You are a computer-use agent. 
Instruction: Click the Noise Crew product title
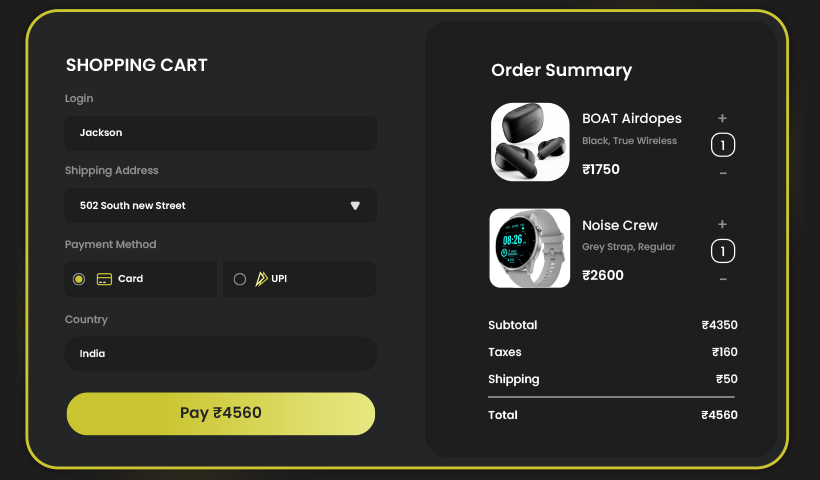click(620, 225)
